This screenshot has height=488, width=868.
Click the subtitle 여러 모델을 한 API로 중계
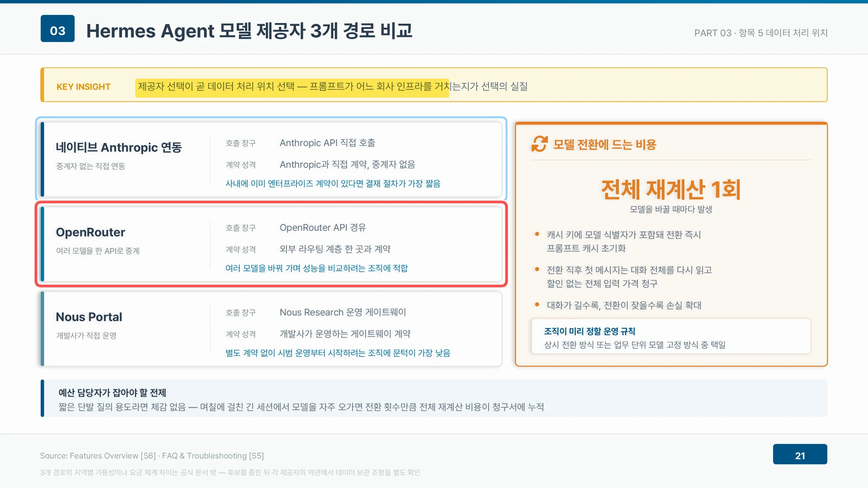98,251
